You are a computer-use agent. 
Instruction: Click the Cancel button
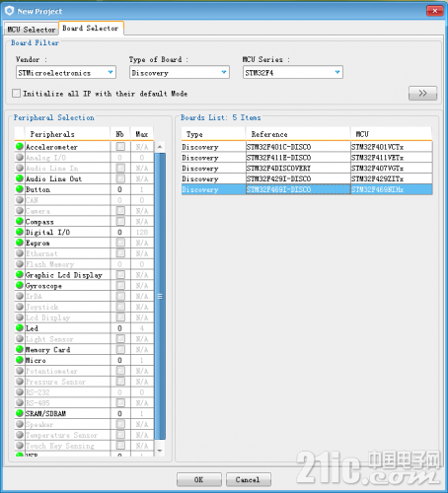pyautogui.click(x=249, y=479)
